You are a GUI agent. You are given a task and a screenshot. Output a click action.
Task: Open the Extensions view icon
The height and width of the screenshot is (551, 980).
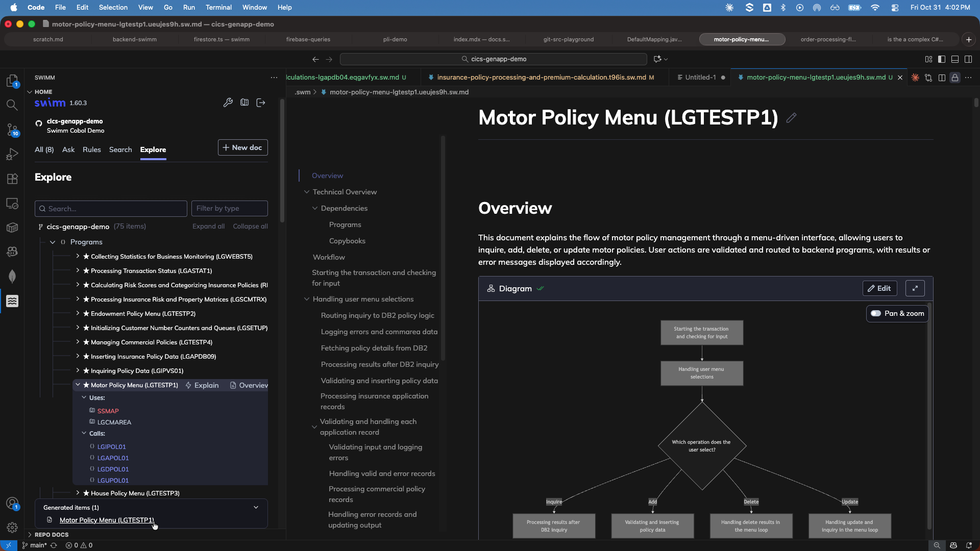point(12,179)
